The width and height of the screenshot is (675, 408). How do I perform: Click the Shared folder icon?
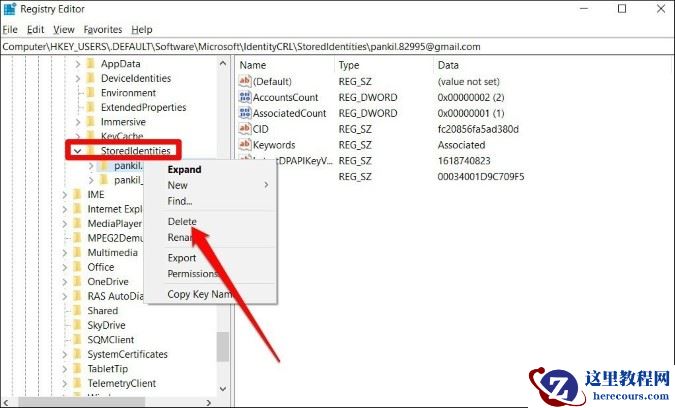coord(77,311)
